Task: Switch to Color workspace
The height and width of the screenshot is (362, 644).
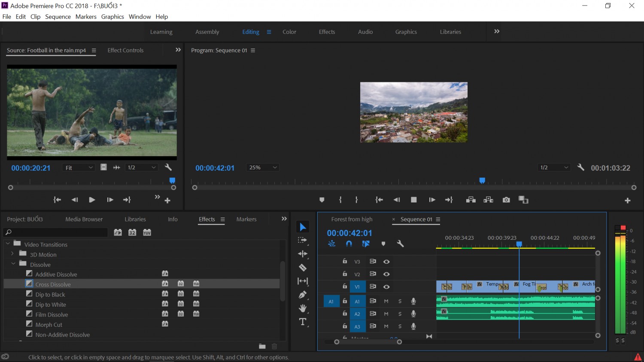Action: coord(289,32)
